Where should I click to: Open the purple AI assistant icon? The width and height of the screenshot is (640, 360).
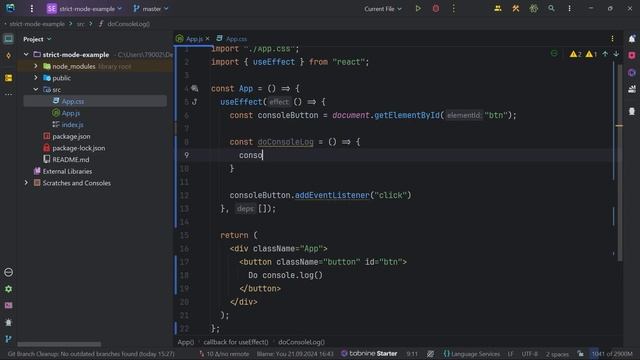[x=632, y=73]
